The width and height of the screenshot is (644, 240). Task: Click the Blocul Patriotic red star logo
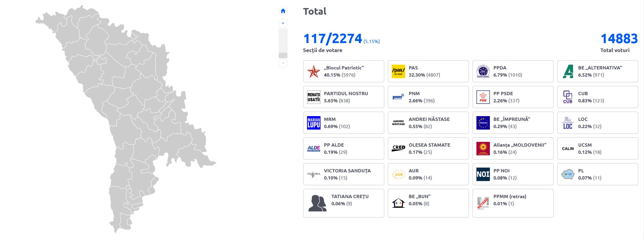(x=314, y=72)
